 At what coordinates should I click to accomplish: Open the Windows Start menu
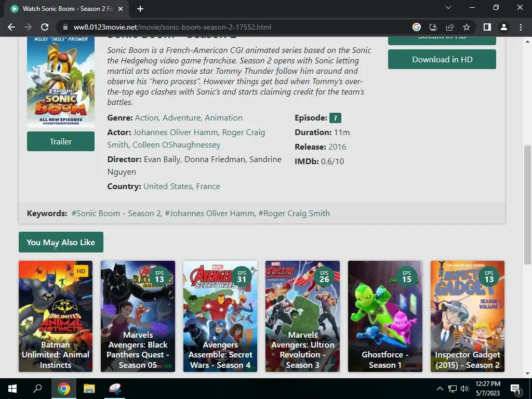point(12,389)
